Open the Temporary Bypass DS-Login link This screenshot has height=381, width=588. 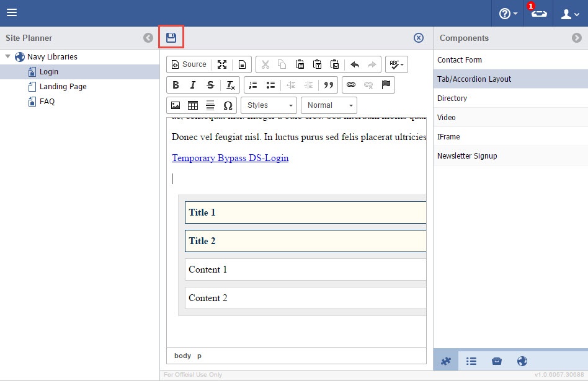click(x=230, y=158)
